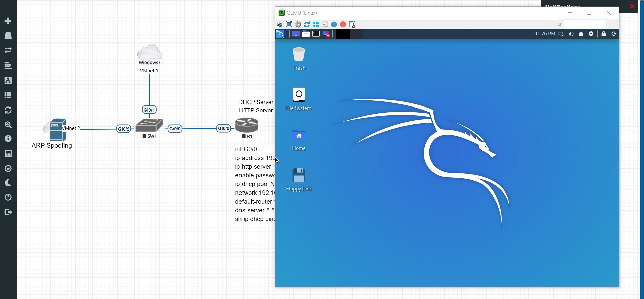Screen dimensions: 644x299
Task: Click the Windows7 cloud node
Action: 150,52
